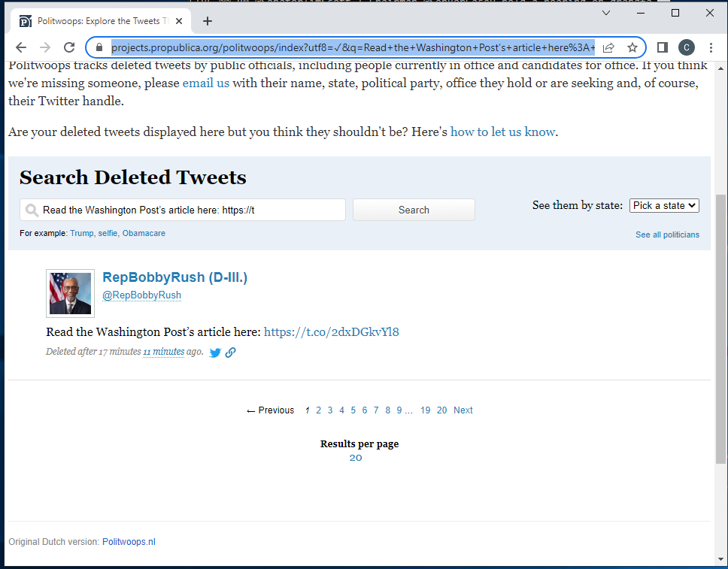Click the Twitter bird icon under tweet
728x569 pixels.
(x=215, y=353)
